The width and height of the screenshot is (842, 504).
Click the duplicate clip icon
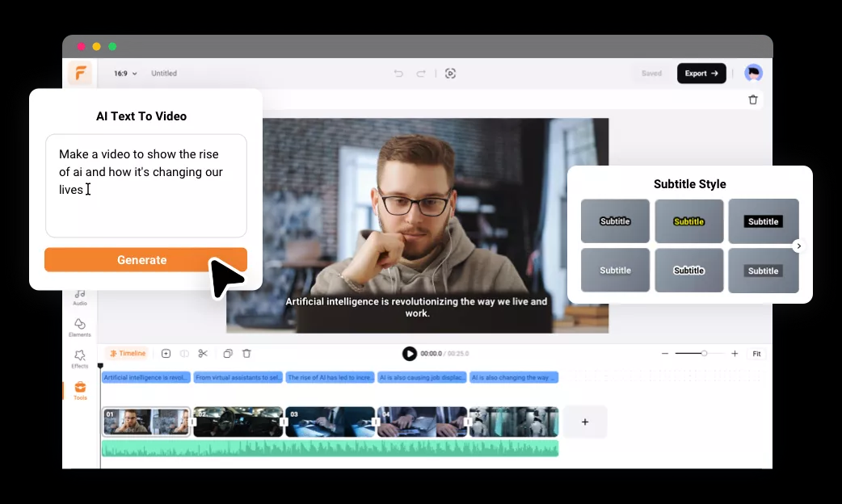click(228, 353)
